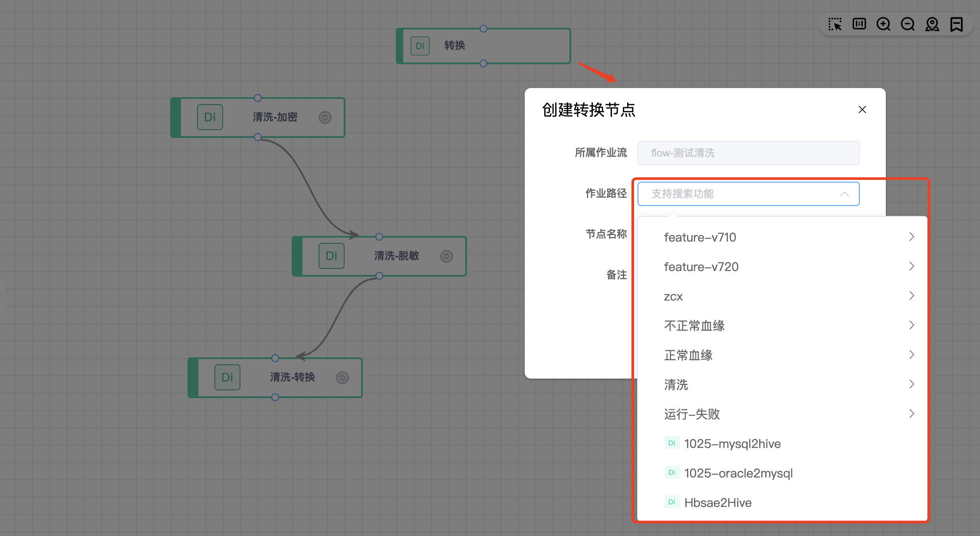980x536 pixels.
Task: Zoom out of the canvas
Action: [x=908, y=24]
